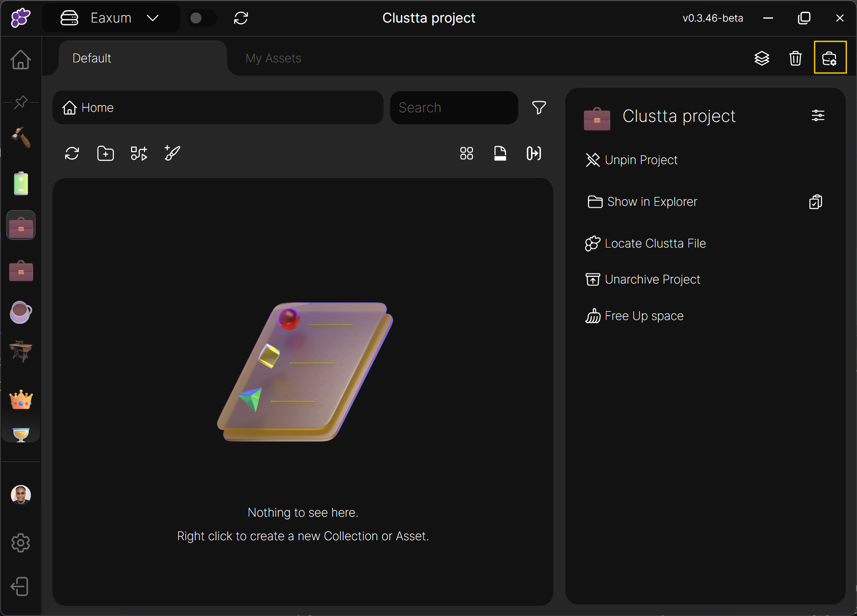Viewport: 857px width, 616px height.
Task: Click the new collection folder-plus icon
Action: (x=105, y=154)
